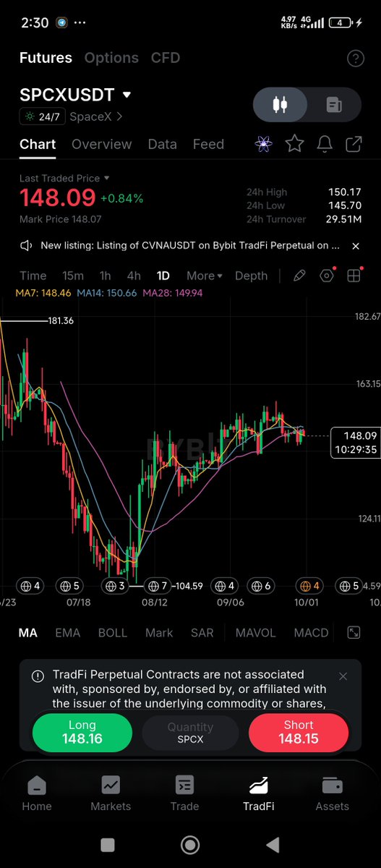Select 4h timeframe
The height and width of the screenshot is (868, 381).
134,276
